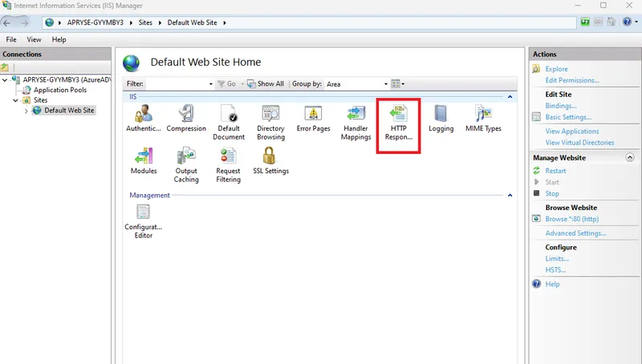Click the Explore action link
Screen dimensions: 642x364
pyautogui.click(x=556, y=69)
